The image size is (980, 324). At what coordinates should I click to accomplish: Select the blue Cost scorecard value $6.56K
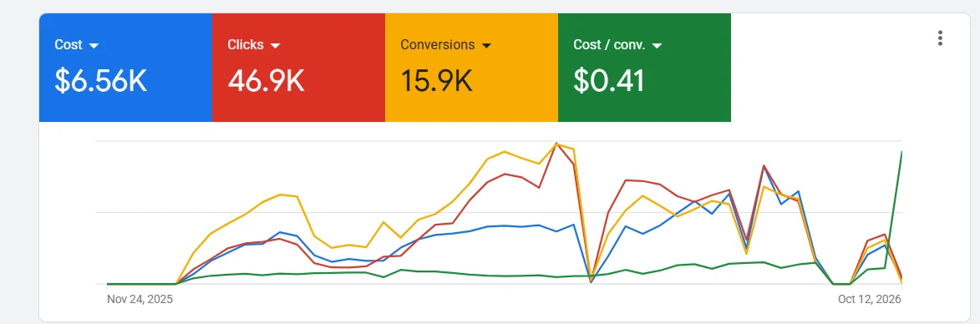pyautogui.click(x=100, y=80)
